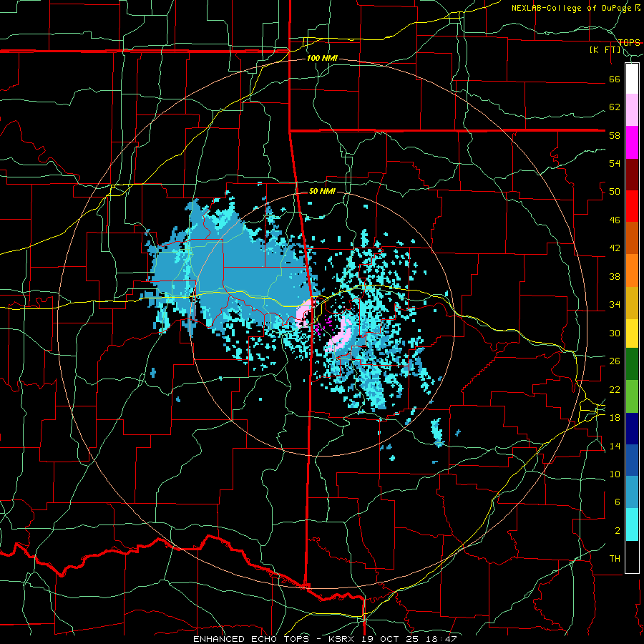The image size is (644, 644).
Task: Pick the light blue legend swatch
Action: click(632, 492)
